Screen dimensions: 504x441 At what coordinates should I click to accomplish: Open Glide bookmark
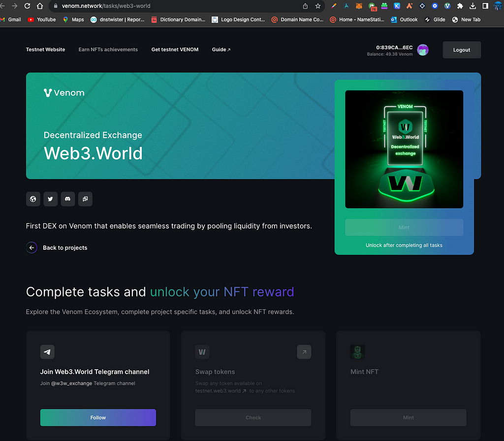pos(435,20)
